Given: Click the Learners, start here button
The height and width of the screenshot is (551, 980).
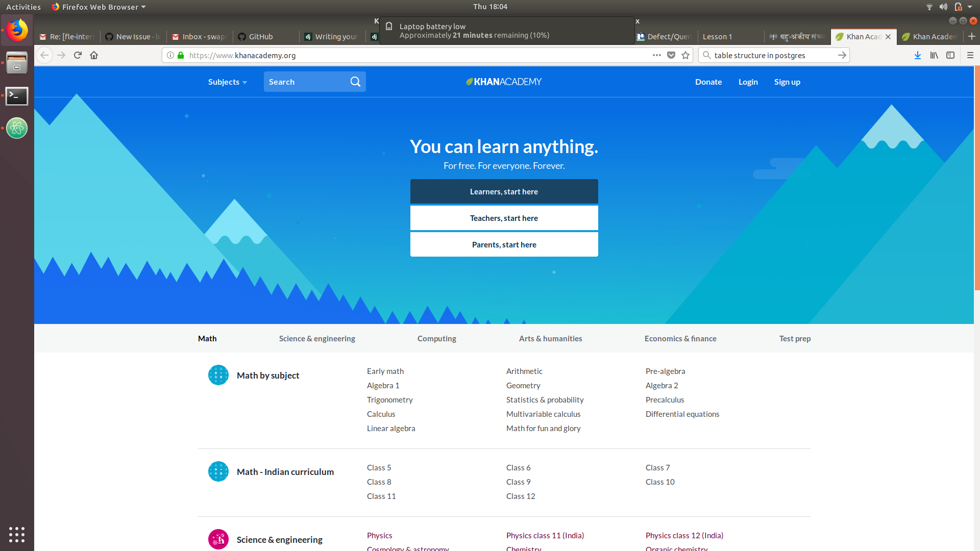Looking at the screenshot, I should 504,191.
